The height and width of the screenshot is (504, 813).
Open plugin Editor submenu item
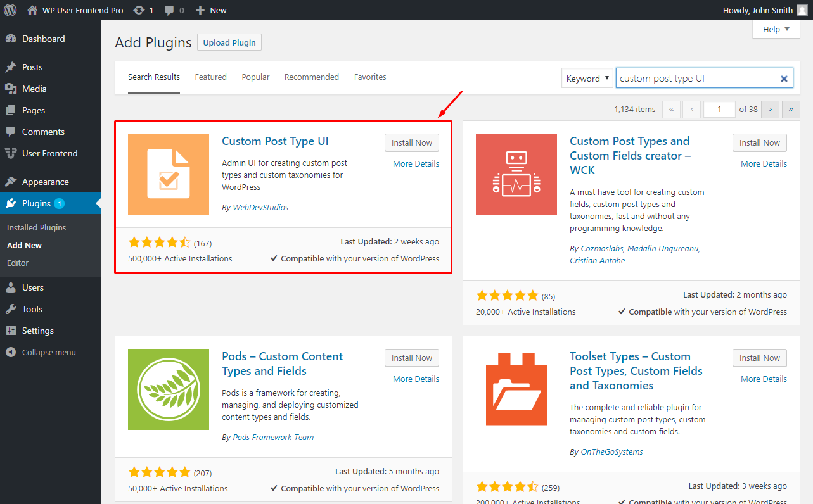(x=18, y=263)
